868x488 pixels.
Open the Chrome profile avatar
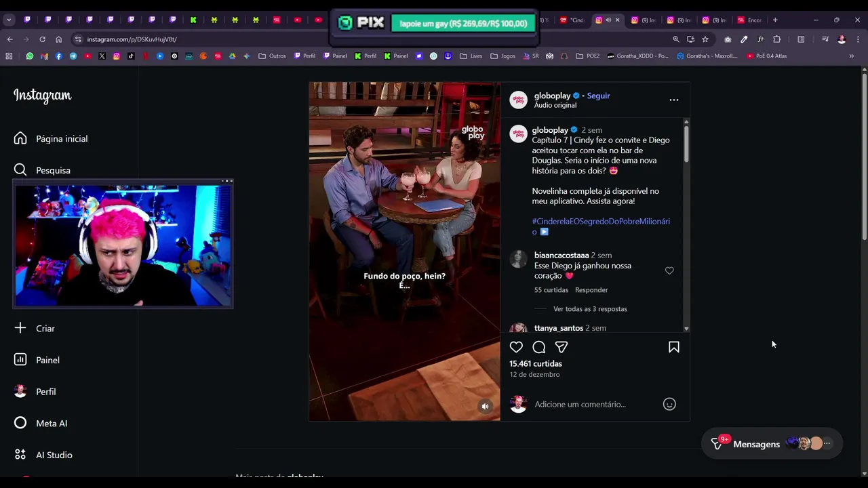coord(842,39)
